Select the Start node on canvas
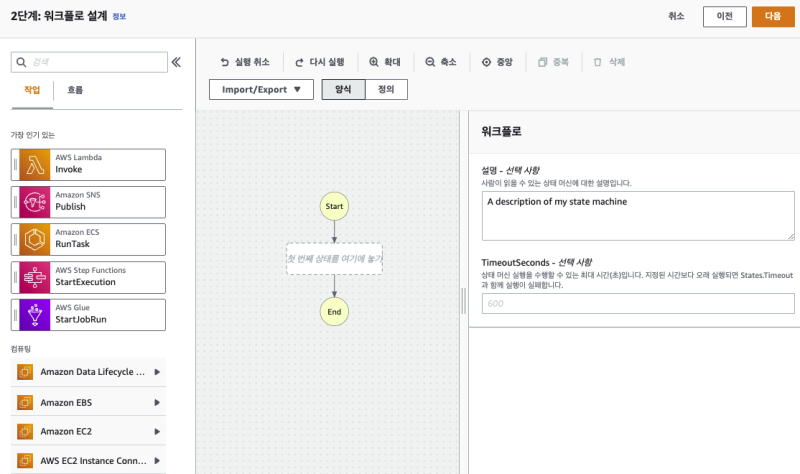Viewport: 800px width, 474px height. 334,206
